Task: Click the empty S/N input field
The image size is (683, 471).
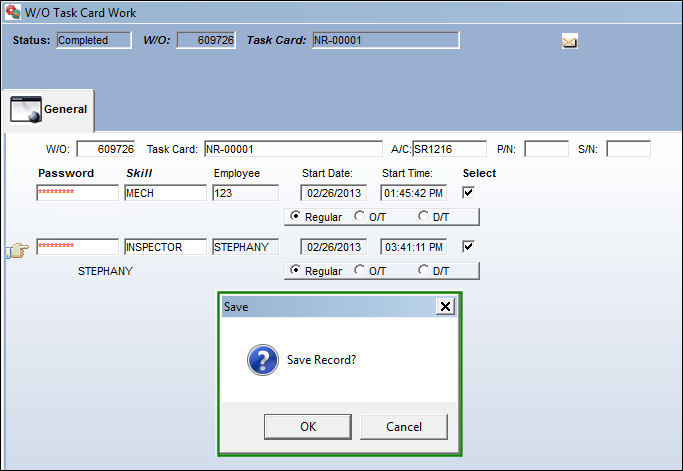Action: tap(628, 149)
